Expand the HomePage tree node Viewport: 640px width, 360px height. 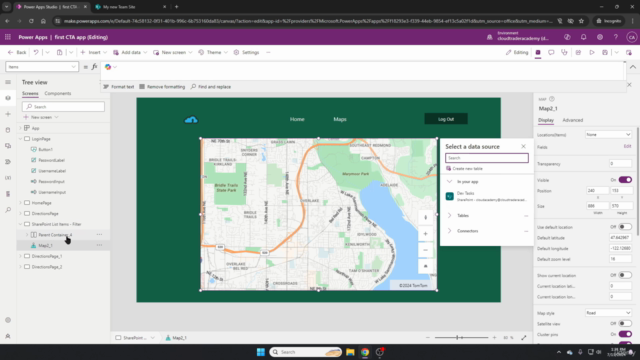point(20,203)
